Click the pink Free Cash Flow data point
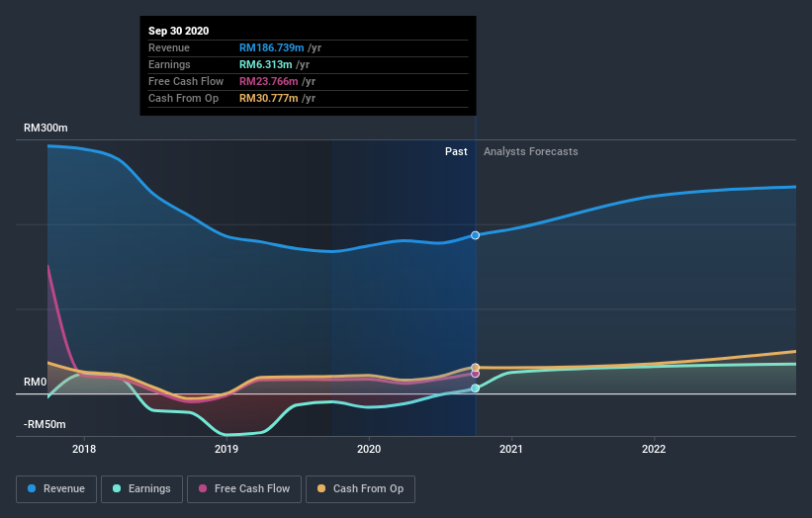 [475, 374]
